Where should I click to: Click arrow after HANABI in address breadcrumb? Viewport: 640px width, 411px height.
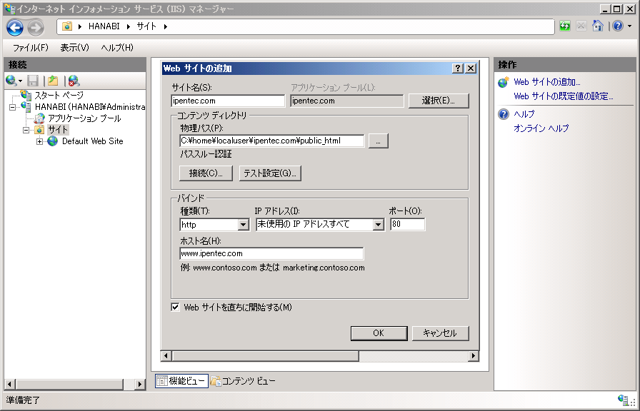128,27
